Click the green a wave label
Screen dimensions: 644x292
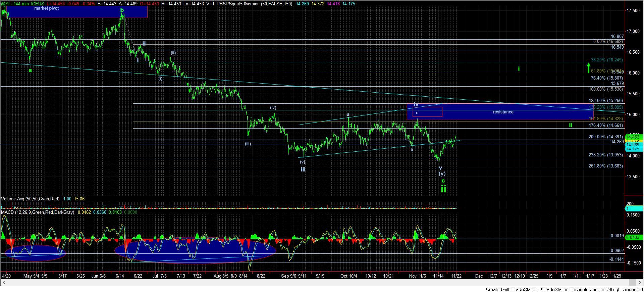click(x=30, y=70)
